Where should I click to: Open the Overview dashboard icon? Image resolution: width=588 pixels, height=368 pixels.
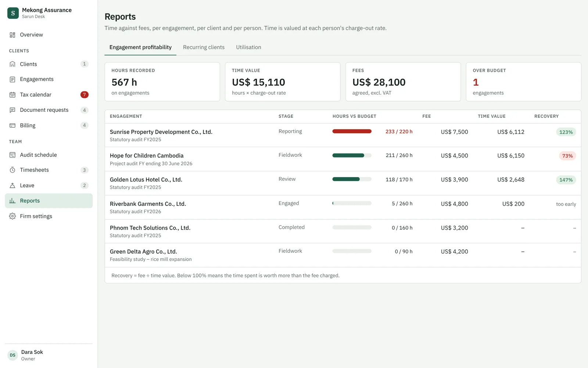coord(12,35)
